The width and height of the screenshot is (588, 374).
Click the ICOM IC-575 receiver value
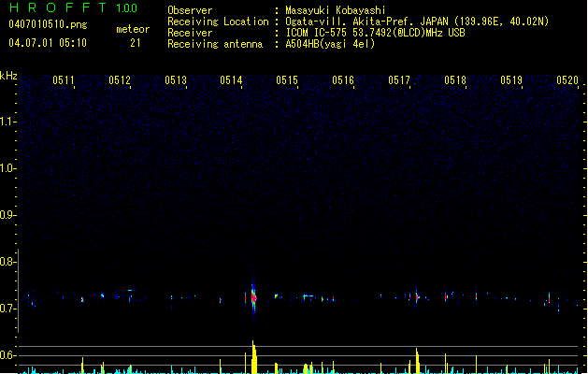(375, 33)
